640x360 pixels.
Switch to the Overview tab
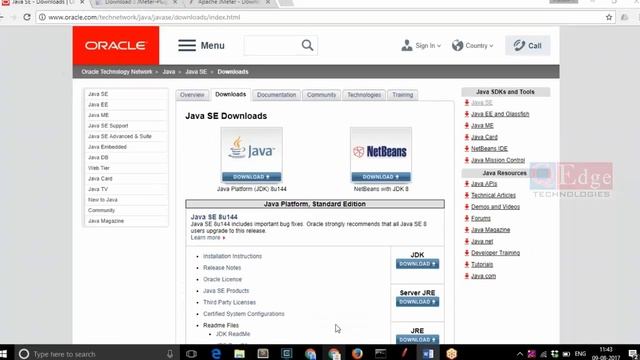(x=192, y=95)
